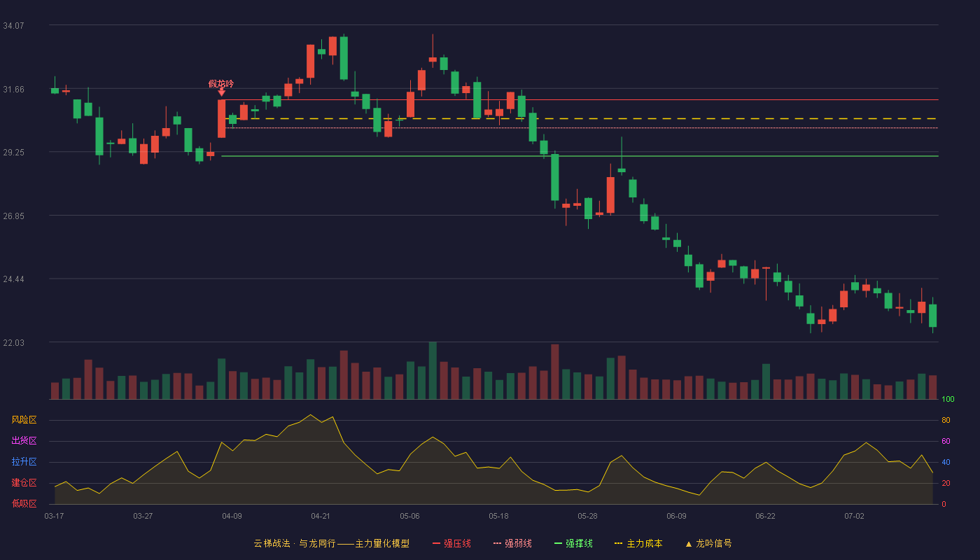Click the yellow dashed icon beside 主力成本

[x=618, y=544]
